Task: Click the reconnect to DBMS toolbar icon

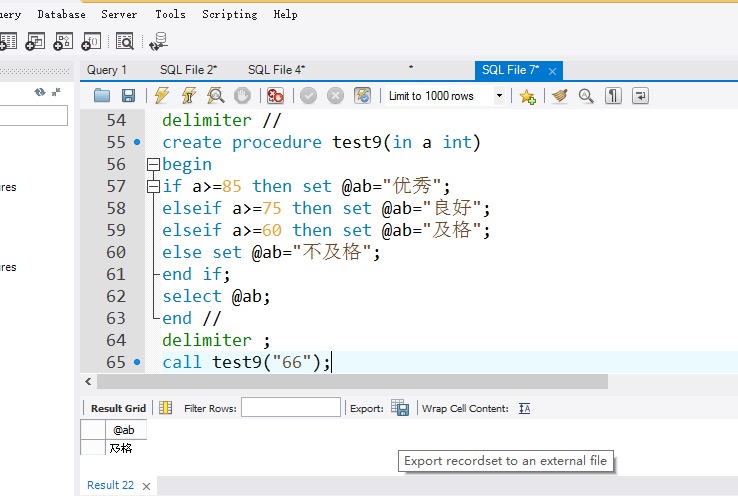Action: pyautogui.click(x=158, y=41)
